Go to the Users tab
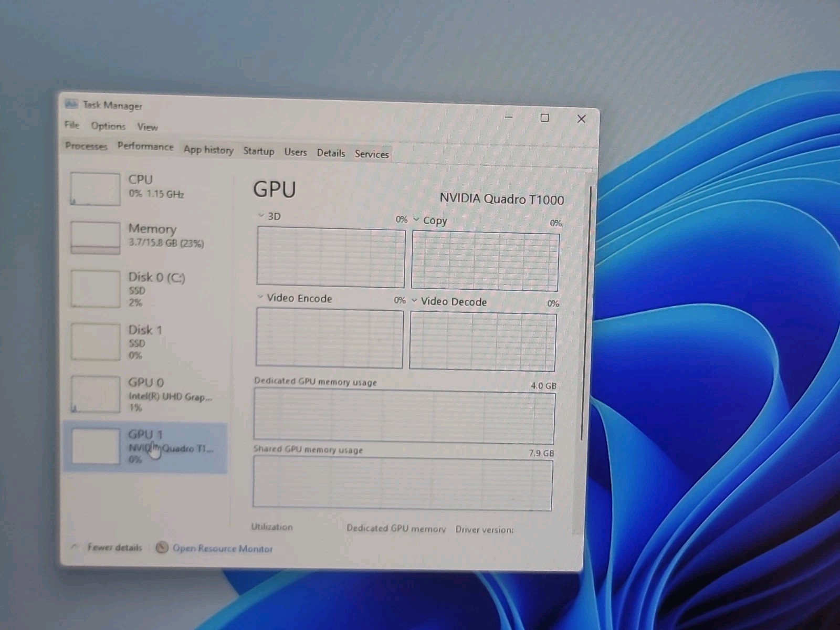840x630 pixels. [296, 152]
